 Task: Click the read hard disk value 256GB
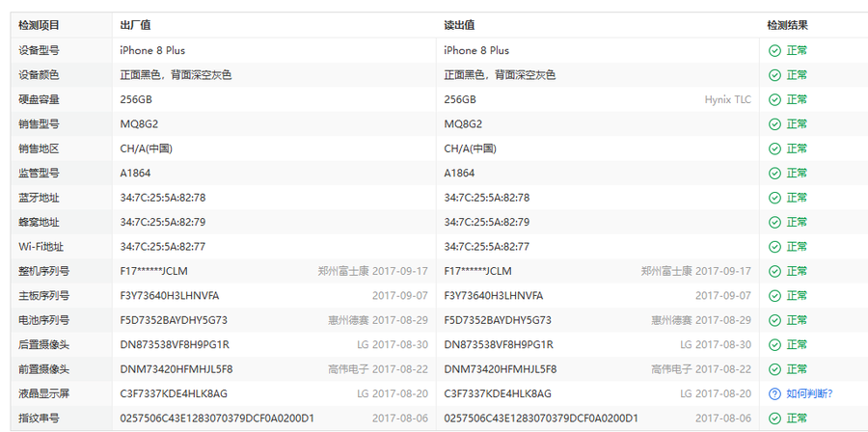[x=459, y=99]
